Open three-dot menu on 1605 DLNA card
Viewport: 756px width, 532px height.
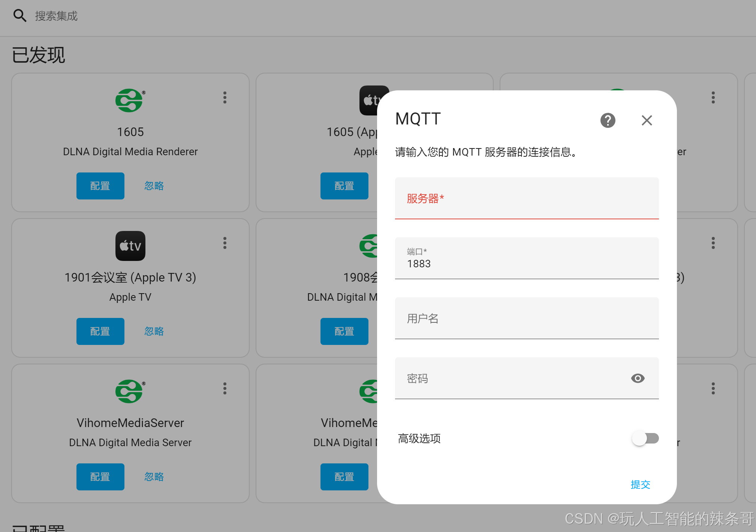[225, 97]
